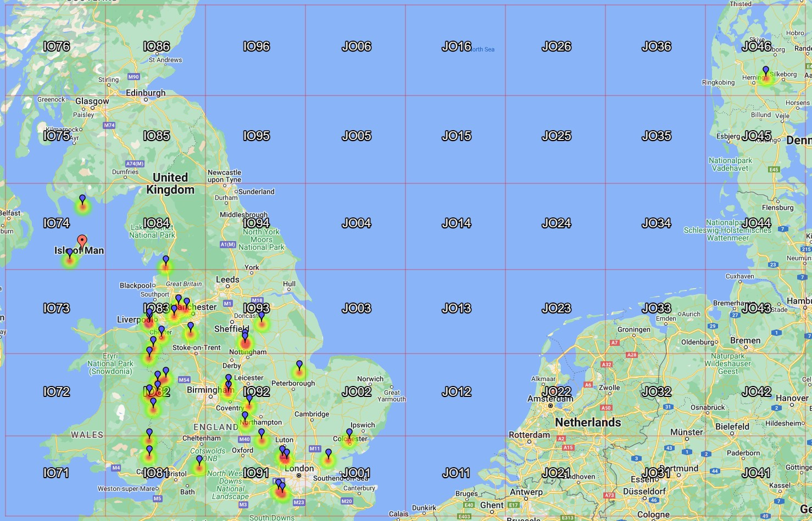Click the M90 road shield near Stirling
This screenshot has width=812, height=521.
(134, 77)
